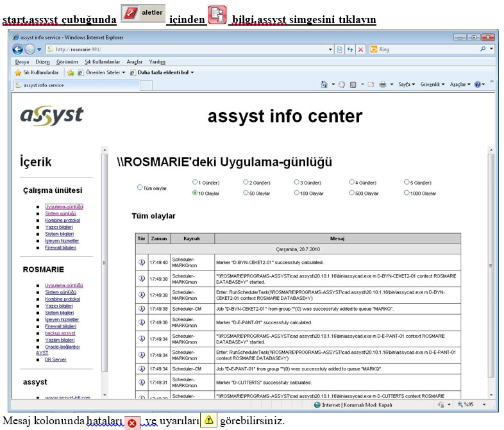
Task: Click the new tab button beside the tab
Action: coord(146,85)
